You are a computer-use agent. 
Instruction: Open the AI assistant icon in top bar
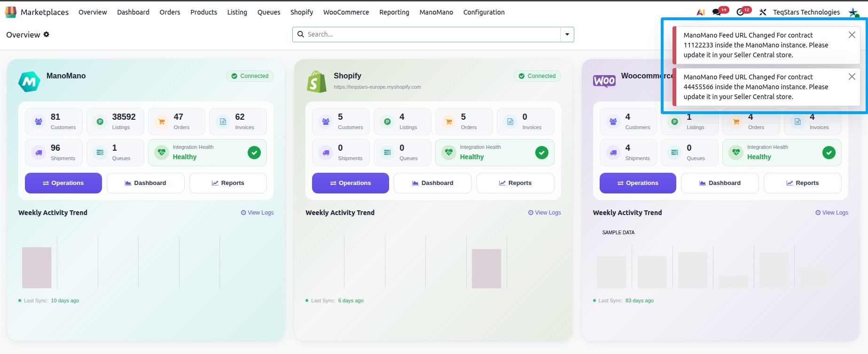click(x=701, y=12)
